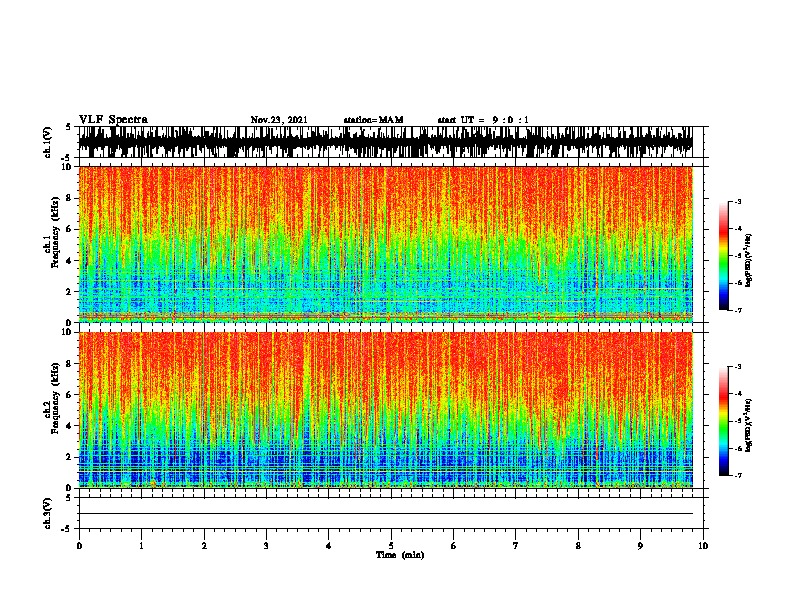Image resolution: width=792 pixels, height=612 pixels.
Task: Click time axis tick label "5"
Action: point(391,546)
